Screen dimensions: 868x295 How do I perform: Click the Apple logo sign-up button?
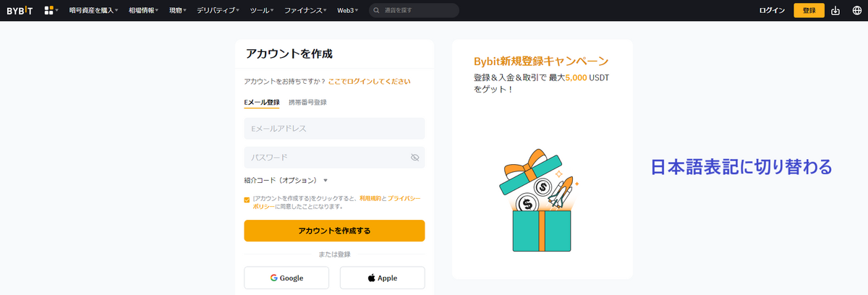tap(383, 278)
